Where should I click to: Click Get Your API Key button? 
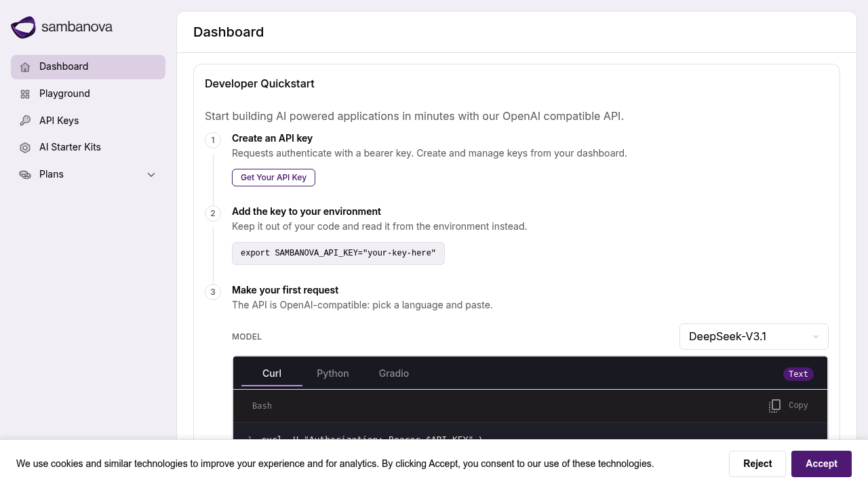273,178
